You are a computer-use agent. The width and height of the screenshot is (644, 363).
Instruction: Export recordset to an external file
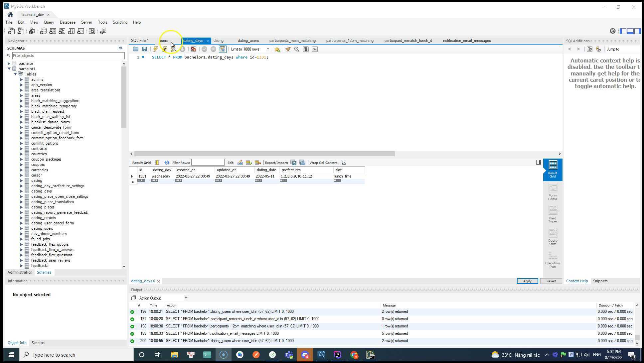[293, 163]
